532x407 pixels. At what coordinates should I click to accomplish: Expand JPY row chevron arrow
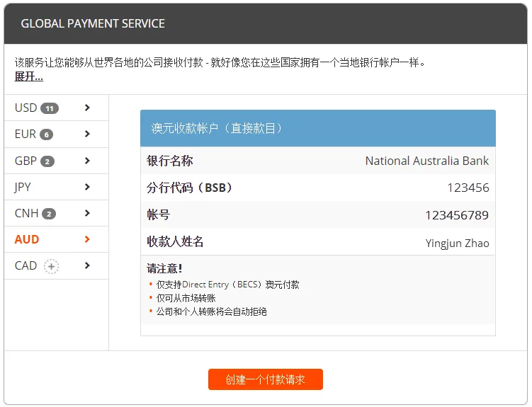tap(87, 187)
